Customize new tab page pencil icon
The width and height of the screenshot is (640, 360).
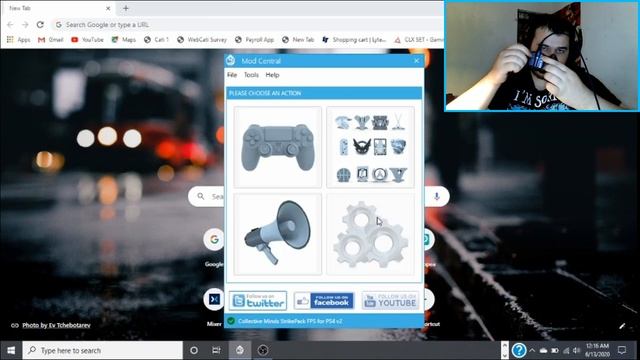click(x=622, y=326)
